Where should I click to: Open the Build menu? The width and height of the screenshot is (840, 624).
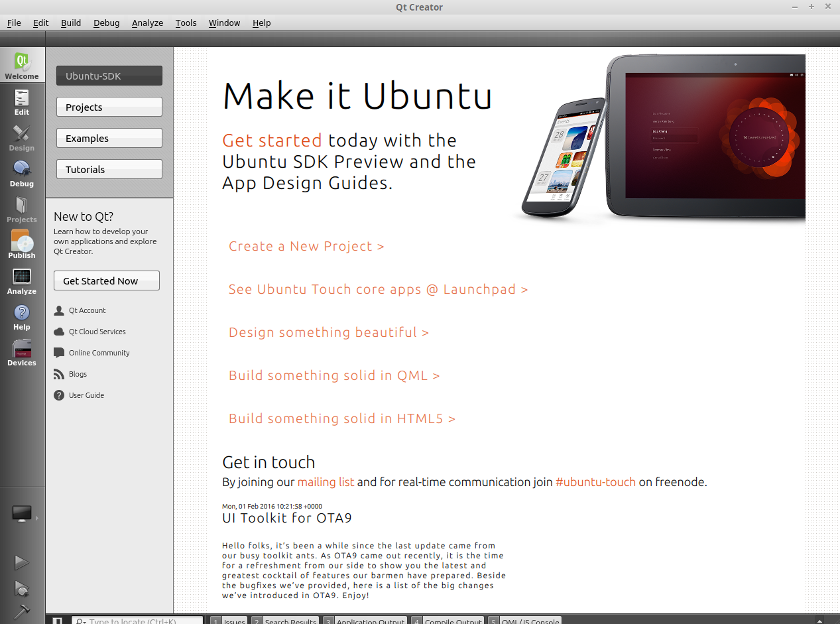(71, 23)
